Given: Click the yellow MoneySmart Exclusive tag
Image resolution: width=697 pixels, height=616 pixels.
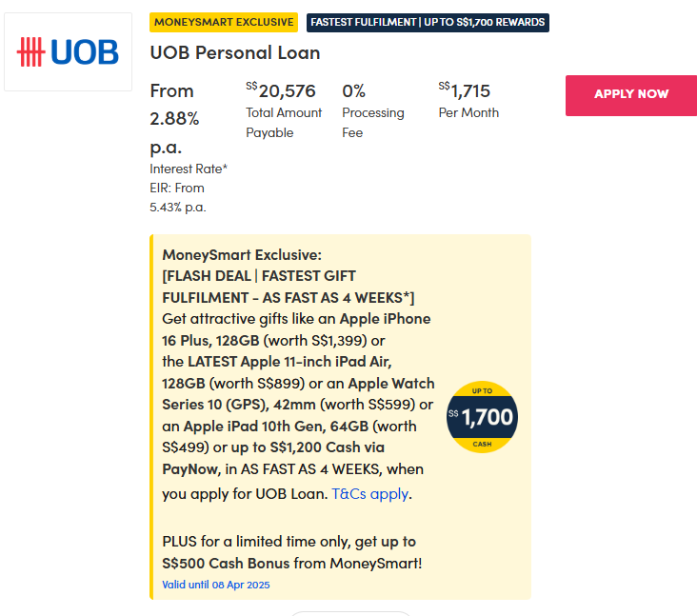Looking at the screenshot, I should (x=224, y=22).
